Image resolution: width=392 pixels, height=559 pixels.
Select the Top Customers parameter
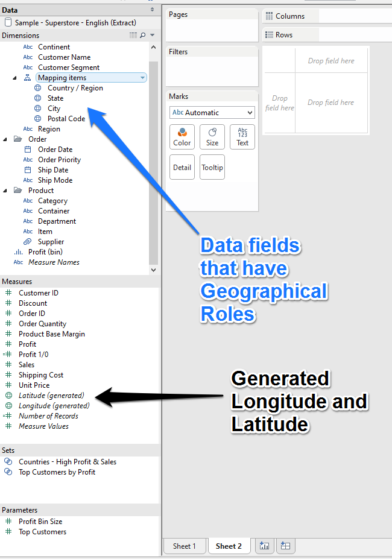[42, 532]
